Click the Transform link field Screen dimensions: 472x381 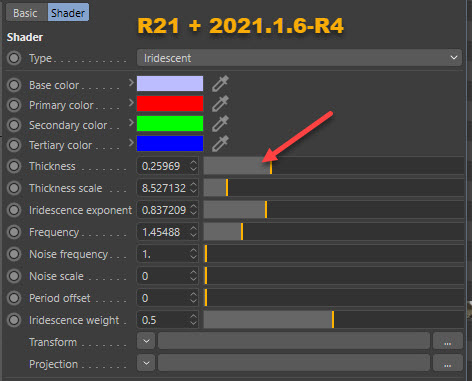294,341
